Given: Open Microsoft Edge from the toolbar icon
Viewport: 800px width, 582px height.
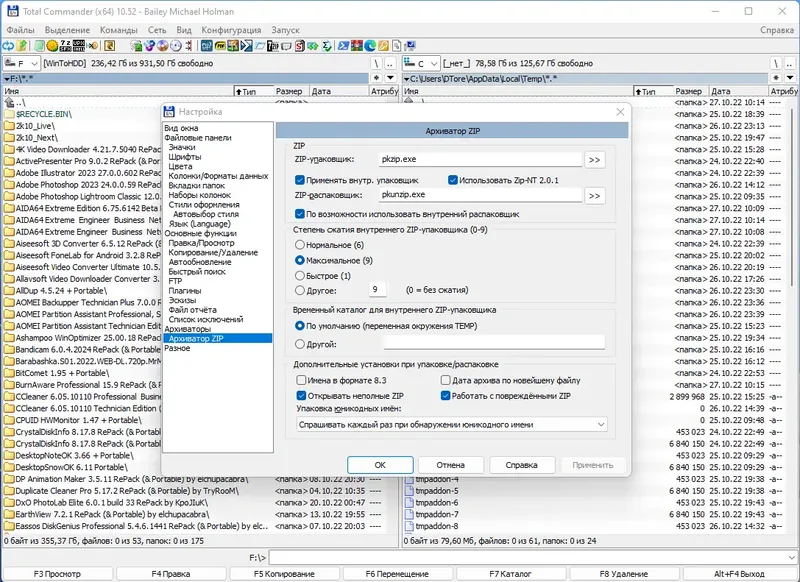Looking at the screenshot, I should 370,46.
